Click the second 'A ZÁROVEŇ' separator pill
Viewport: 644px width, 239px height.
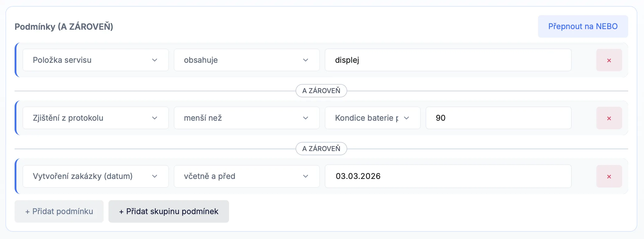321,149
